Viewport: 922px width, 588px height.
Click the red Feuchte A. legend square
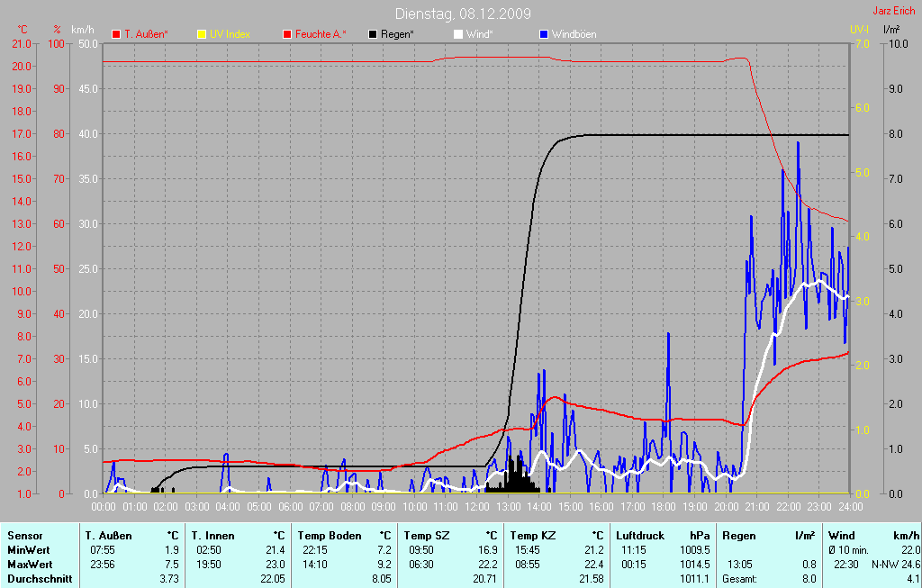click(x=288, y=34)
